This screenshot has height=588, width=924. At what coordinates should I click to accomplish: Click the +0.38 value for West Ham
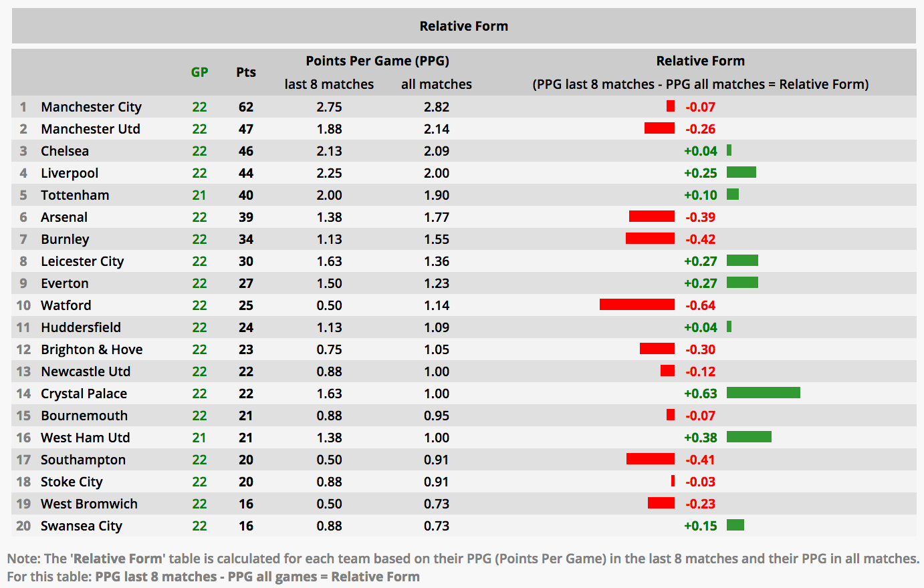[x=700, y=438]
